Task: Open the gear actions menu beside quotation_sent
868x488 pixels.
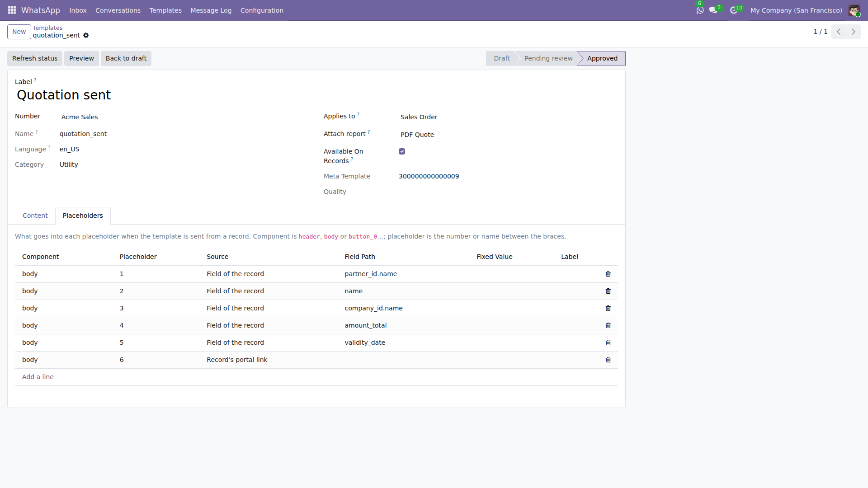Action: click(86, 35)
